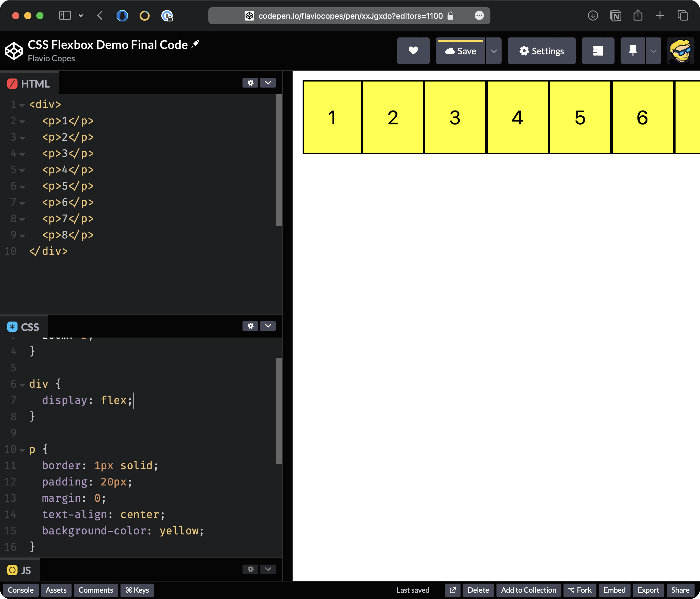Viewport: 700px width, 599px height.
Task: Click the pencil icon to edit the pen title
Action: tap(196, 44)
